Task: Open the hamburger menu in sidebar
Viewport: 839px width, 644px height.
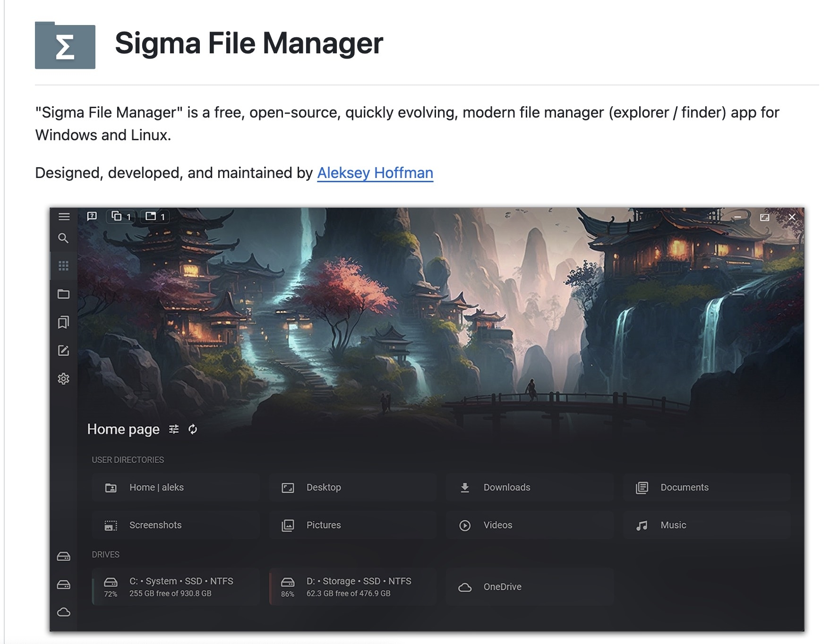Action: pyautogui.click(x=64, y=217)
